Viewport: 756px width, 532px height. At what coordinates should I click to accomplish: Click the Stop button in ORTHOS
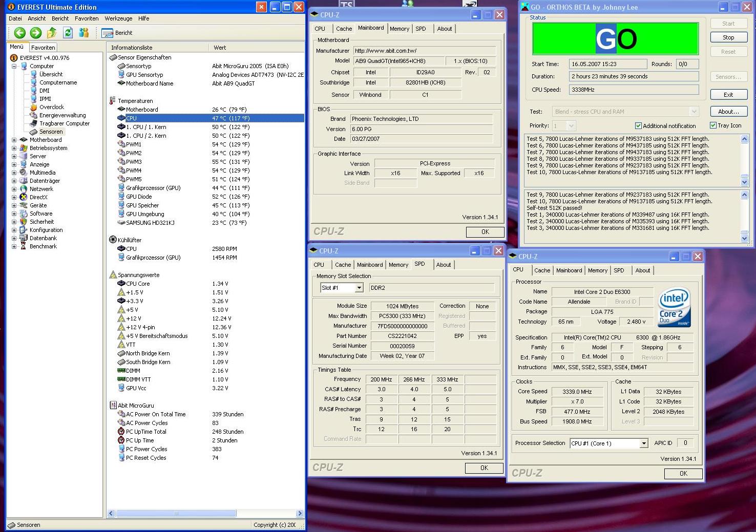click(x=728, y=37)
